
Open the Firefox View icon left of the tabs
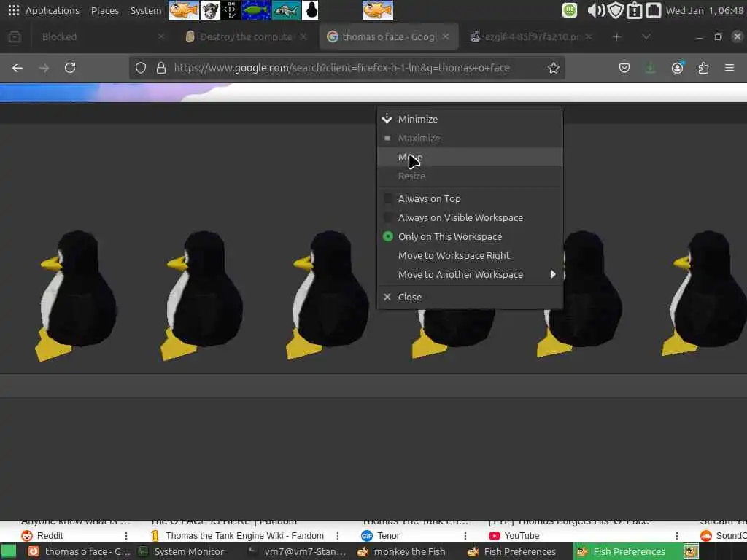[x=15, y=36]
